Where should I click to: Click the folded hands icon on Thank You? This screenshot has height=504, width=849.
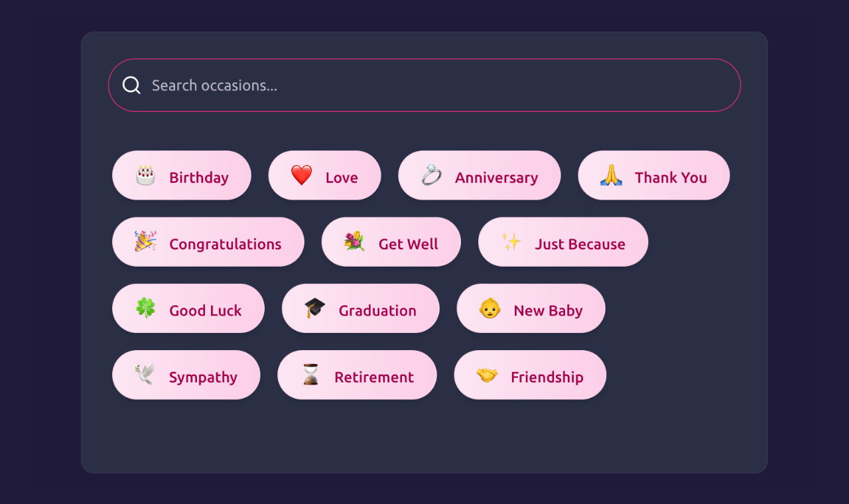(612, 176)
